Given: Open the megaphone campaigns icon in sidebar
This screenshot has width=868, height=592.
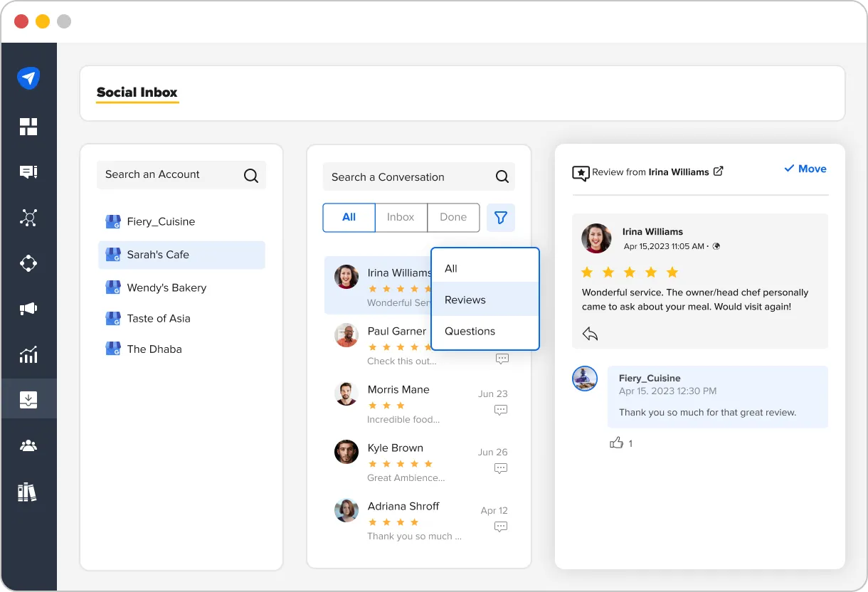Looking at the screenshot, I should [x=28, y=309].
